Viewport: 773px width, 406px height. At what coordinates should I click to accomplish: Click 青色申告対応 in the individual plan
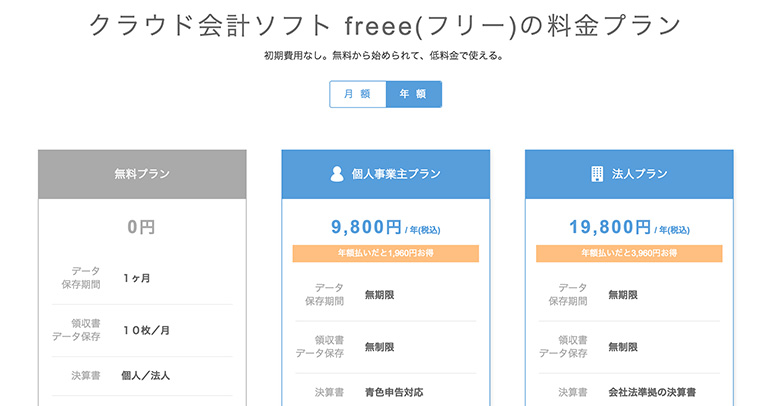[394, 391]
